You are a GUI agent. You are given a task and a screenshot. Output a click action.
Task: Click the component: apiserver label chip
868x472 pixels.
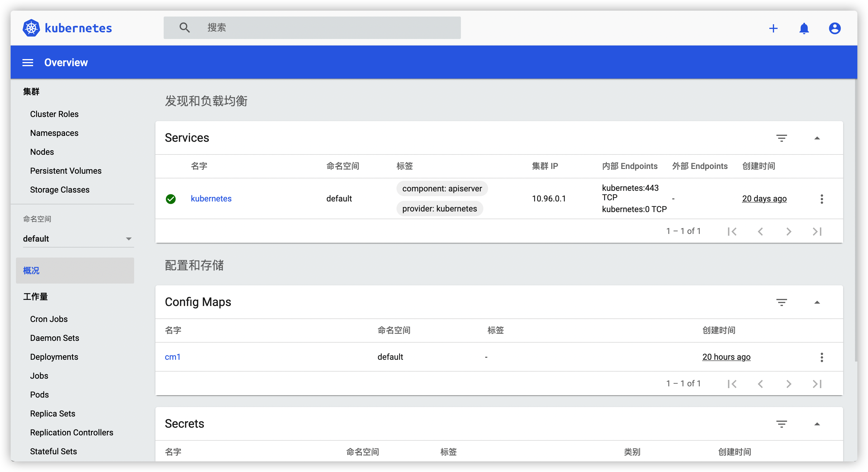(x=442, y=189)
